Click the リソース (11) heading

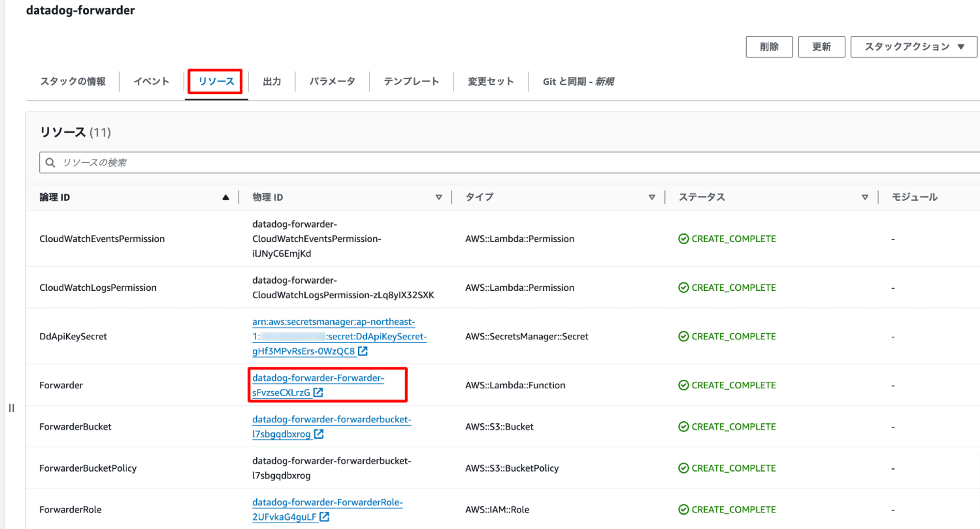pyautogui.click(x=75, y=132)
